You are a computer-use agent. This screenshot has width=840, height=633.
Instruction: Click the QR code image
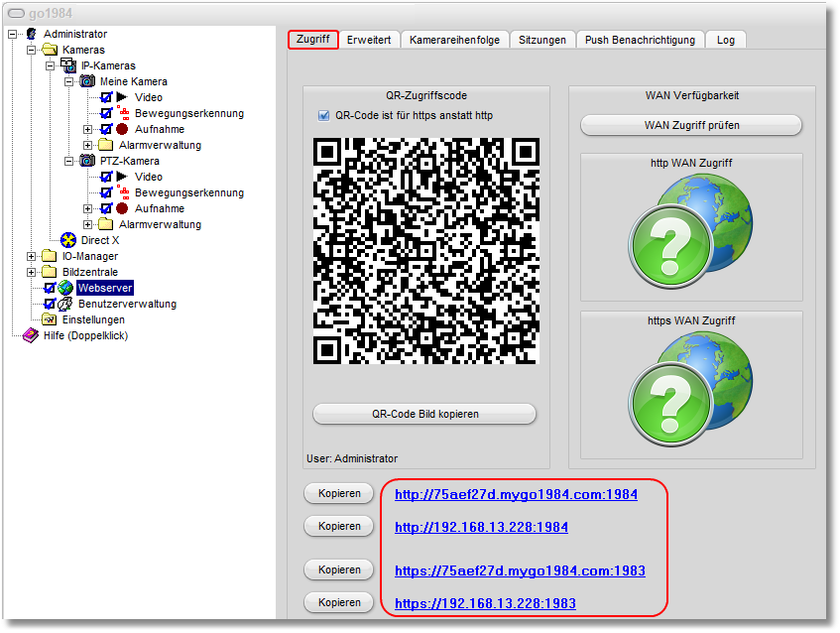click(x=425, y=251)
